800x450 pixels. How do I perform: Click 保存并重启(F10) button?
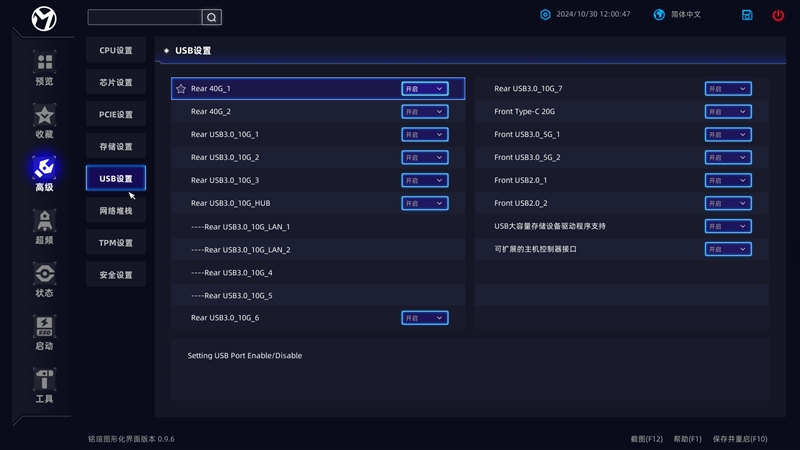point(740,439)
